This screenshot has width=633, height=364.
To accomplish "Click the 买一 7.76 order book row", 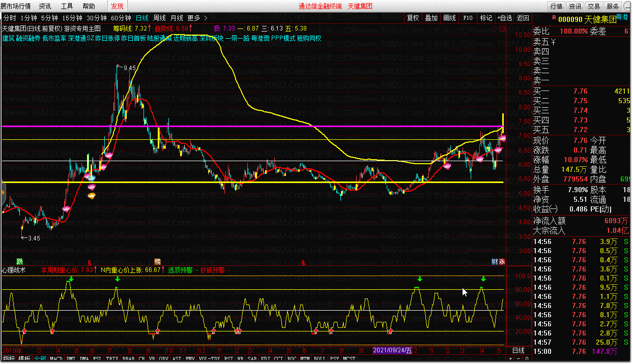I will (581, 91).
